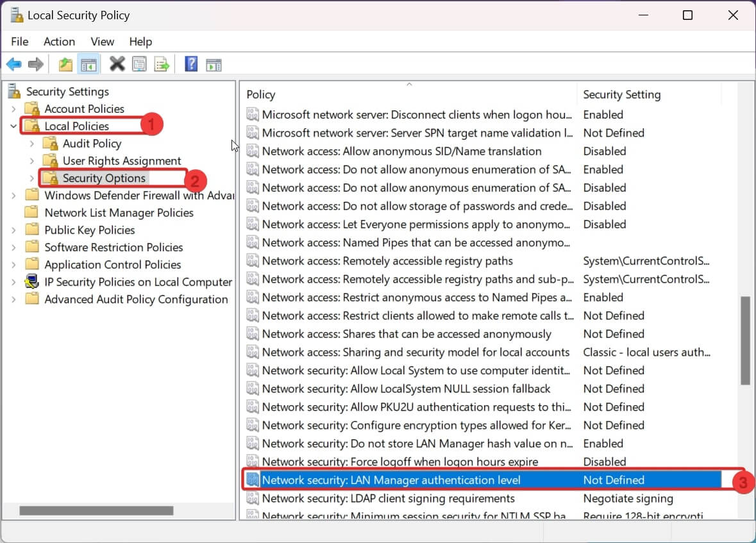
Task: Toggle the Show/Hide Console Tree icon
Action: [x=88, y=64]
